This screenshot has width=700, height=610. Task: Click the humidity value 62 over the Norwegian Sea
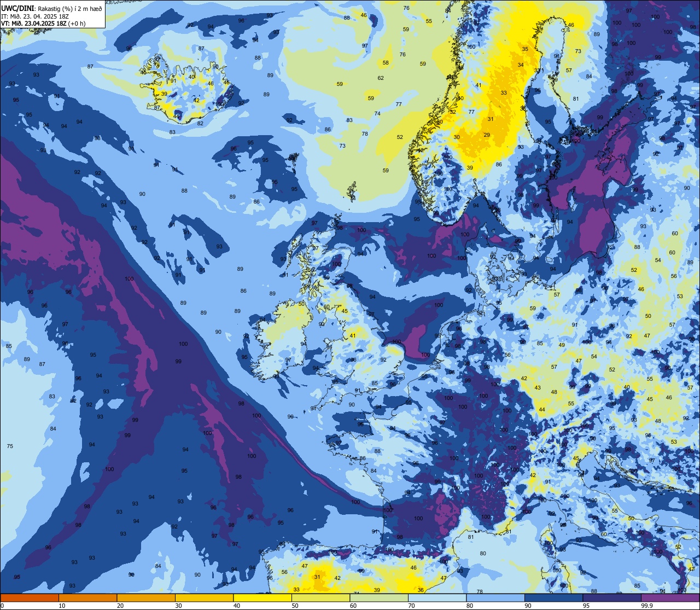tap(381, 78)
